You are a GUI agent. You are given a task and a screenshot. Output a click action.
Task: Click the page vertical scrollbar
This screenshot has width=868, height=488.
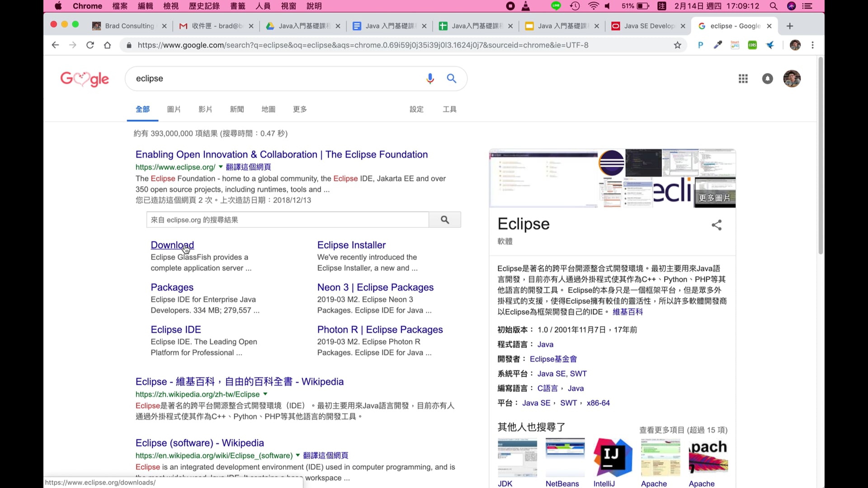click(820, 156)
